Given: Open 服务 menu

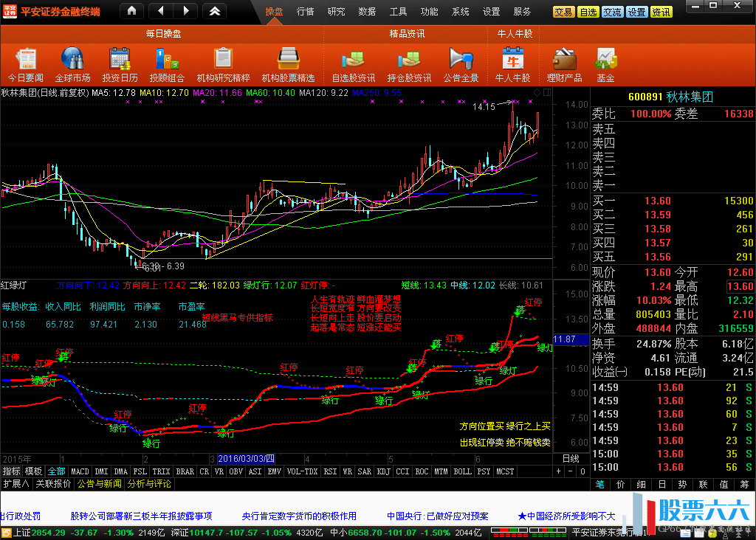Looking at the screenshot, I should click(x=522, y=12).
